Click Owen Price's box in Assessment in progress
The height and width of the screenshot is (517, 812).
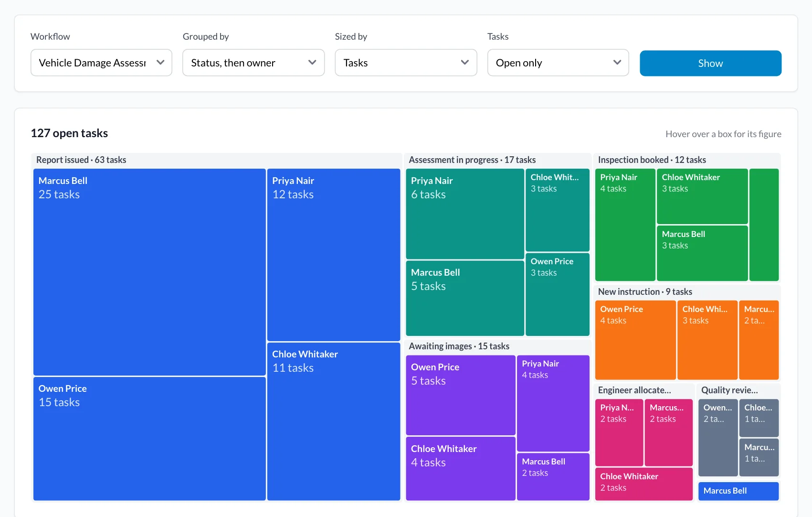point(558,294)
